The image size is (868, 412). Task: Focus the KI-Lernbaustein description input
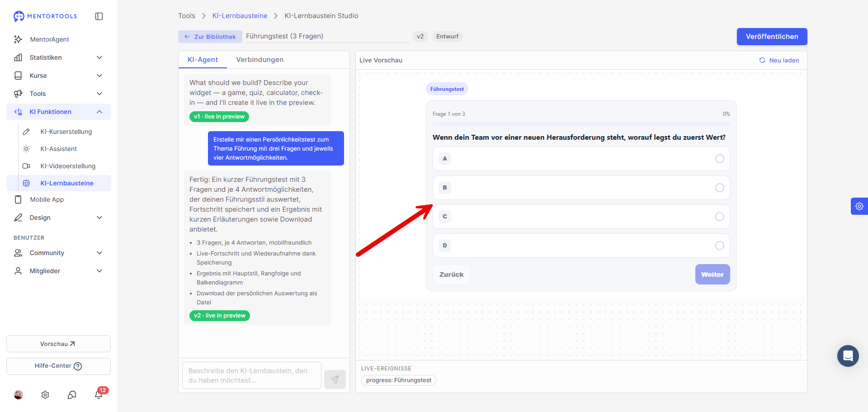click(x=252, y=375)
